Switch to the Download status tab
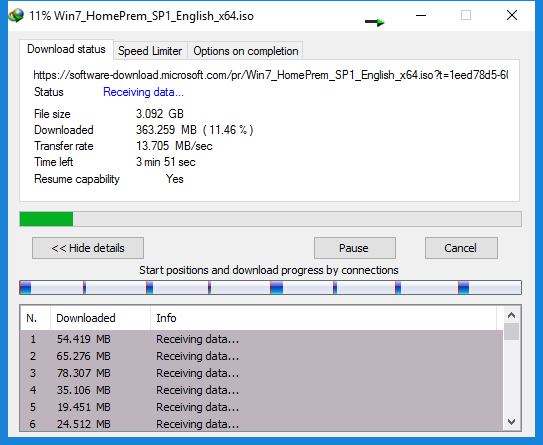 (66, 49)
